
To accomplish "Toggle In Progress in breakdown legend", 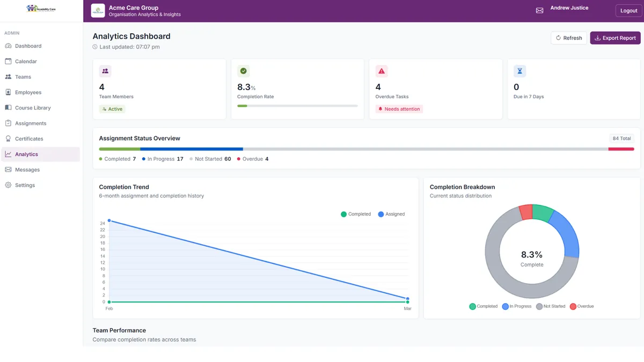I will 517,306.
